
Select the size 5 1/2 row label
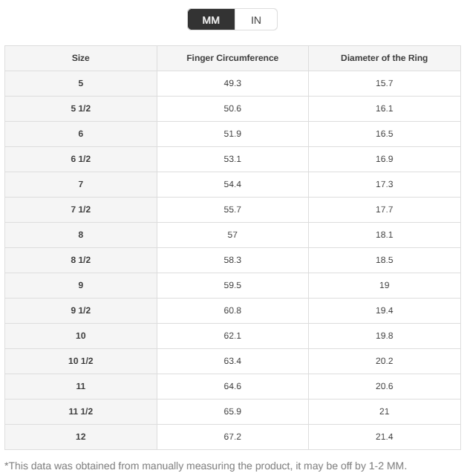tap(81, 108)
